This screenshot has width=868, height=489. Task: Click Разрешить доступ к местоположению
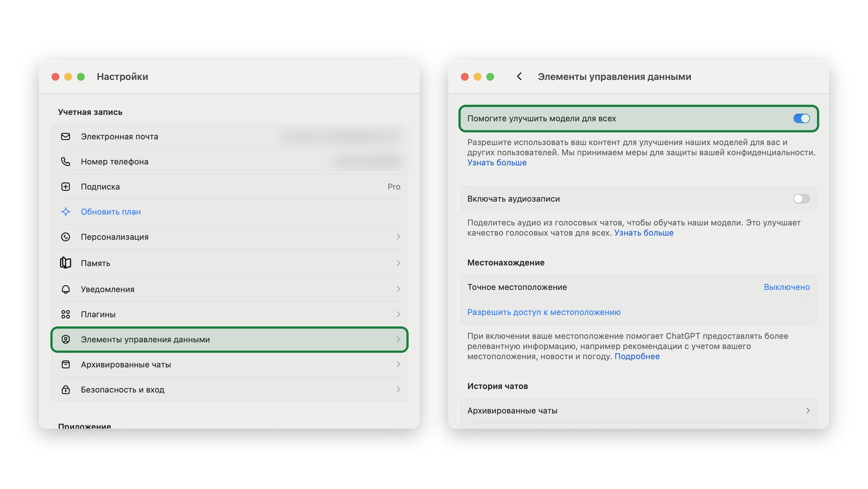pyautogui.click(x=544, y=312)
